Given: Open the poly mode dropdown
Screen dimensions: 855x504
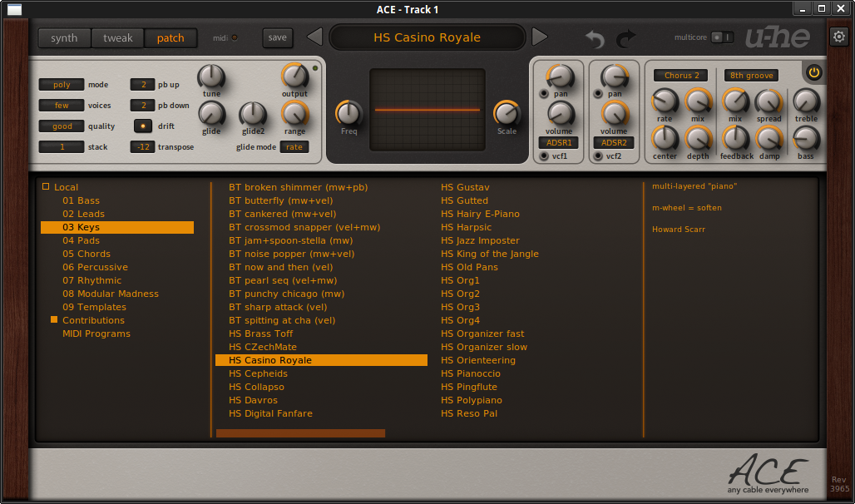Looking at the screenshot, I should (x=62, y=85).
